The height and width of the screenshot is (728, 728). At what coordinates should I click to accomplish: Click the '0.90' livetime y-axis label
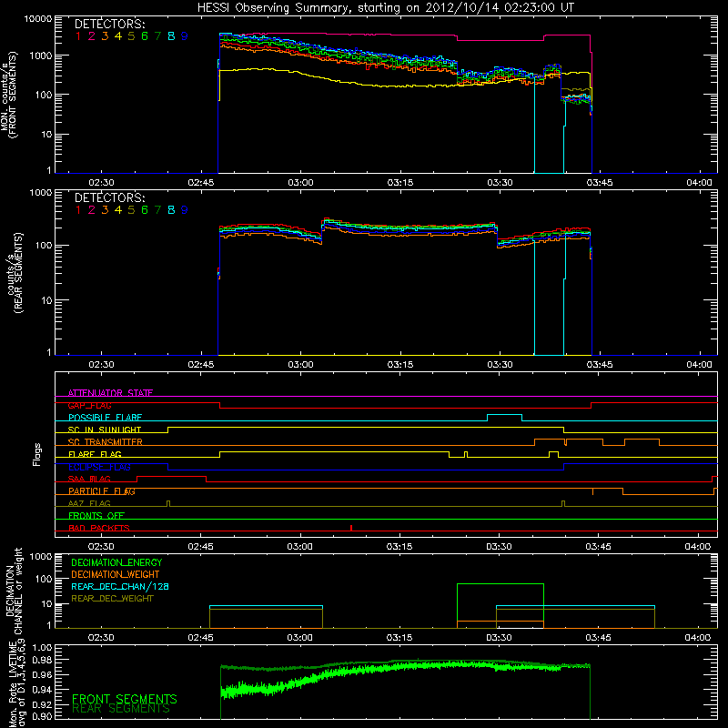tap(43, 716)
